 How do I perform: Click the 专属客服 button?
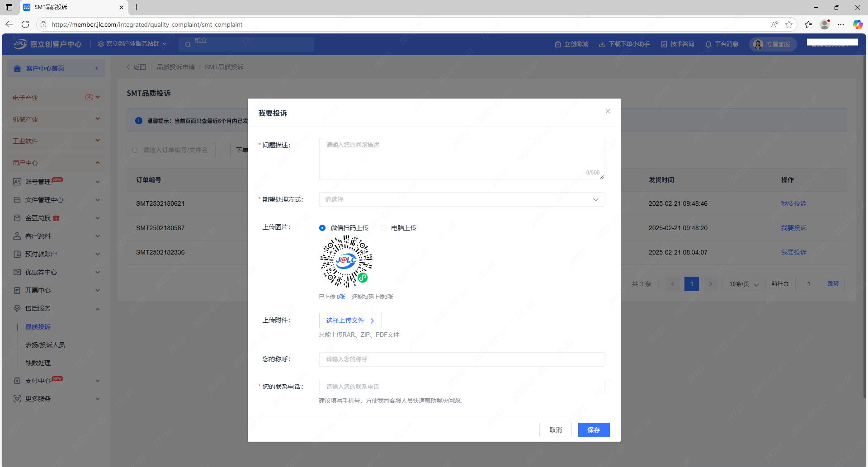coord(773,44)
